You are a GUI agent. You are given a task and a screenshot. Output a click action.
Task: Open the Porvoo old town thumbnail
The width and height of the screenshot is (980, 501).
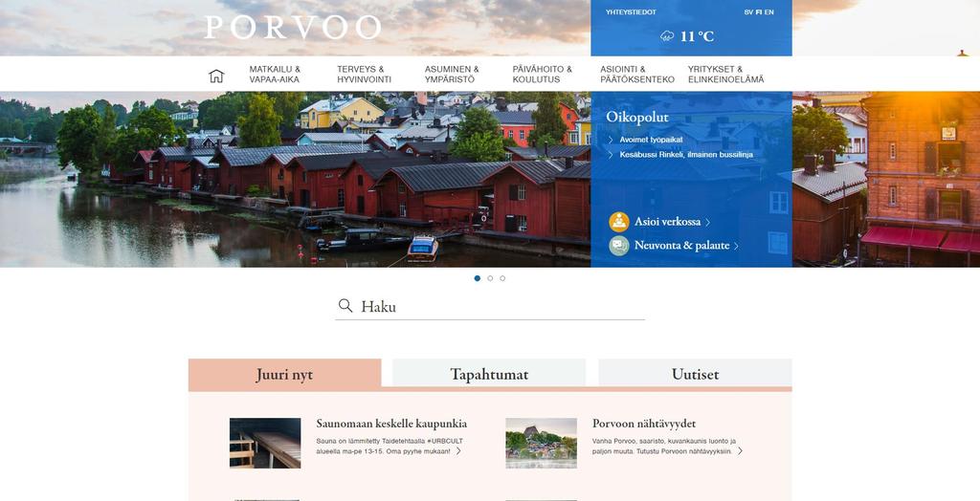click(542, 443)
